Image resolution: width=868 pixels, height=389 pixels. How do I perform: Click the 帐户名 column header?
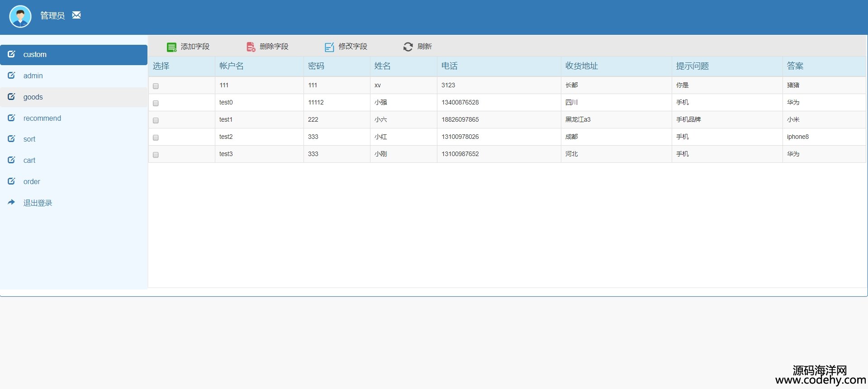[232, 66]
